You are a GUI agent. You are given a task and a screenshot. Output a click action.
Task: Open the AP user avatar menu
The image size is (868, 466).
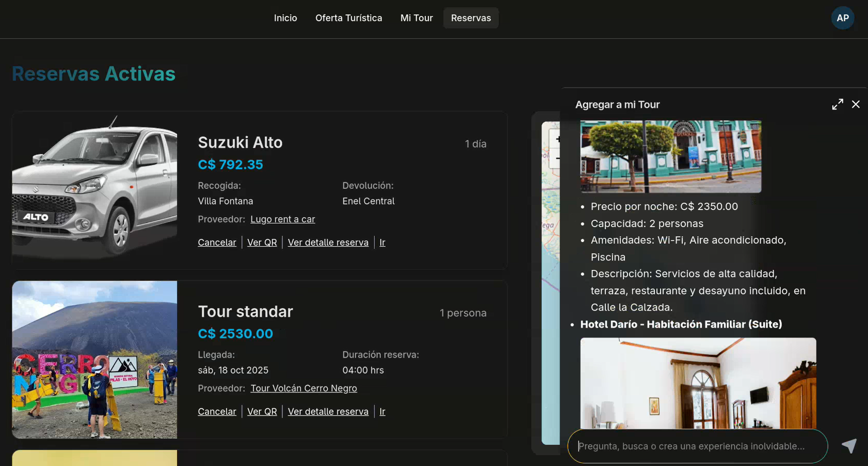843,18
